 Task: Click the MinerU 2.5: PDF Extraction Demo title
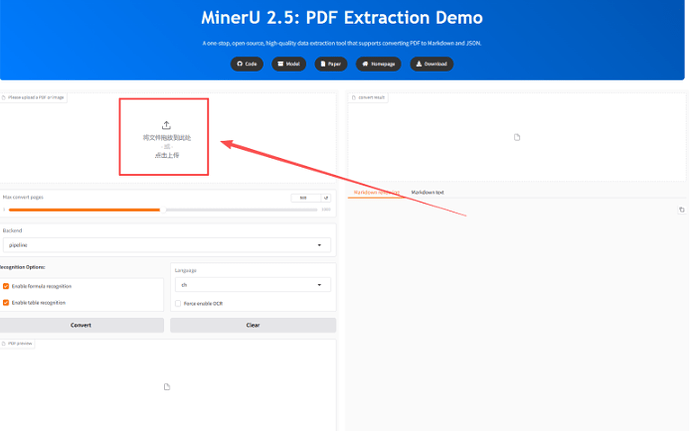tap(342, 18)
